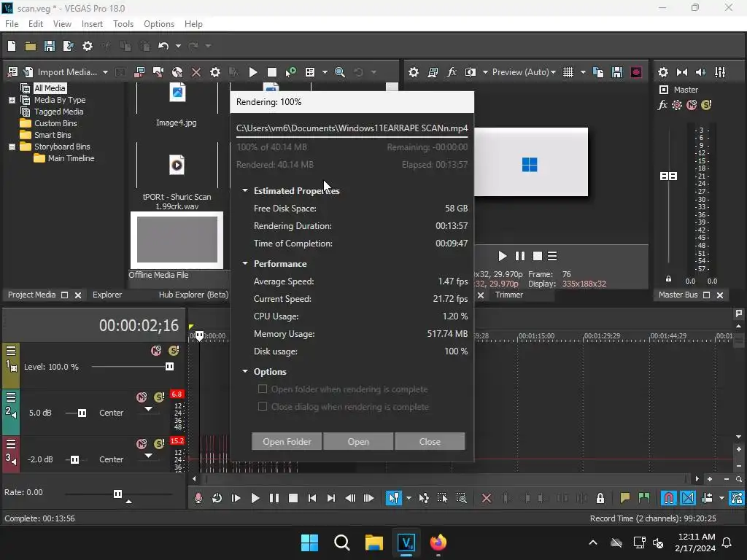Close the rendering dialog with Close button
This screenshot has width=747, height=560.
pyautogui.click(x=430, y=441)
